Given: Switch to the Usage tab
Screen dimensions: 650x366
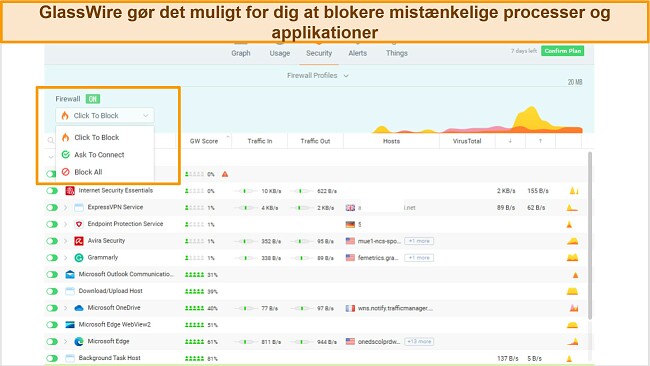Looking at the screenshot, I should [280, 53].
